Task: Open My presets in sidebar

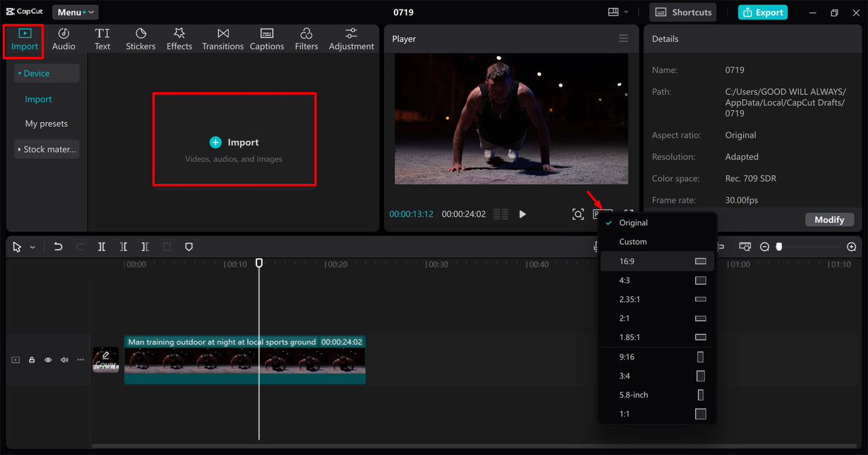Action: pos(46,123)
